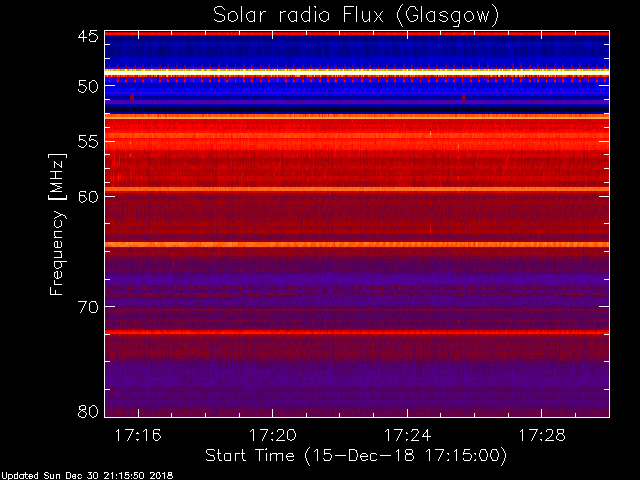Viewport: 640px width, 480px height.
Task: Click the orange emission line just below 60 MHz
Action: (x=357, y=189)
